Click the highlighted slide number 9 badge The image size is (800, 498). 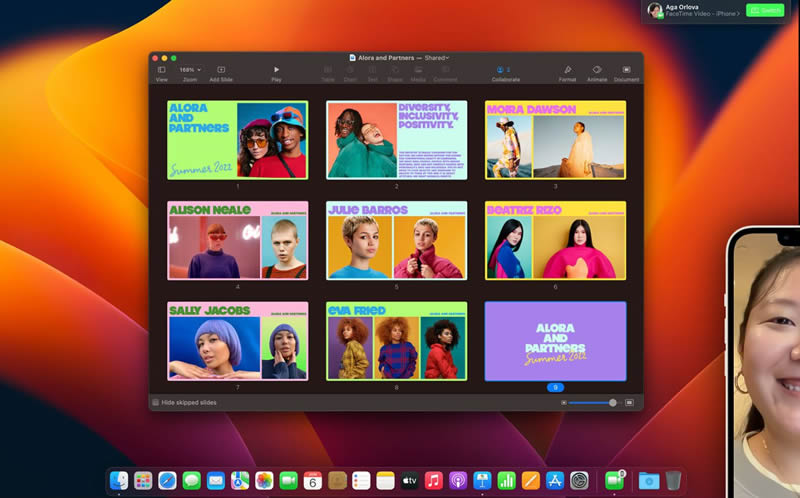tap(555, 387)
